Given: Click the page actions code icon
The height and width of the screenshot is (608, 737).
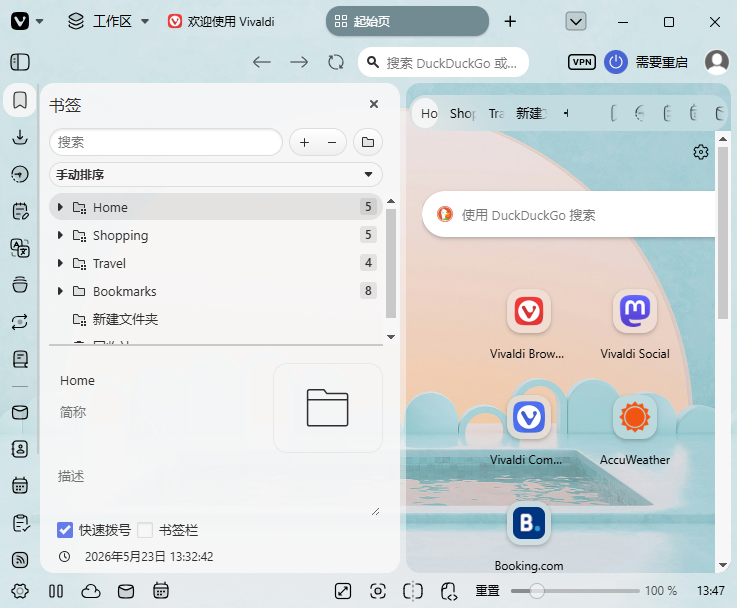Looking at the screenshot, I should (449, 591).
